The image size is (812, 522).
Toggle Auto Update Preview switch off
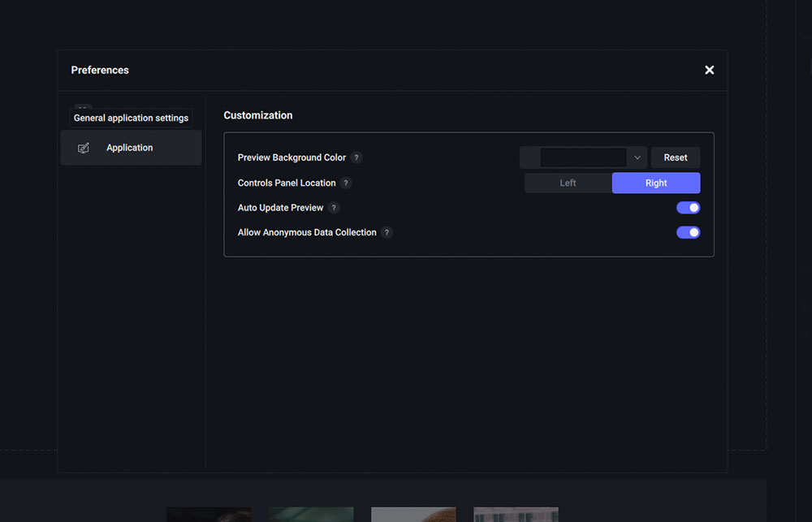pyautogui.click(x=688, y=208)
